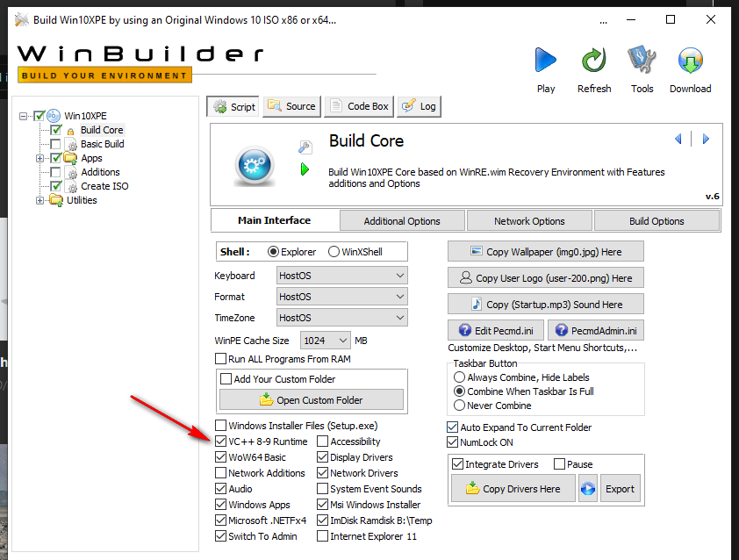Screen dimensions: 739x560
Task: Click Copy User Logo (user-200.png) Here
Action: coord(546,278)
